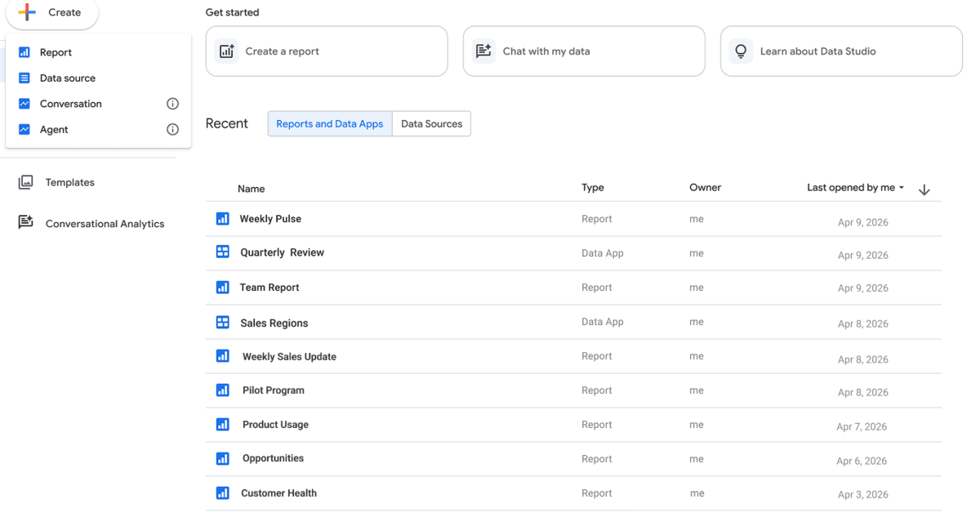Click the lightbulb icon for Learn about Data Studio
The image size is (980, 513).
point(741,51)
